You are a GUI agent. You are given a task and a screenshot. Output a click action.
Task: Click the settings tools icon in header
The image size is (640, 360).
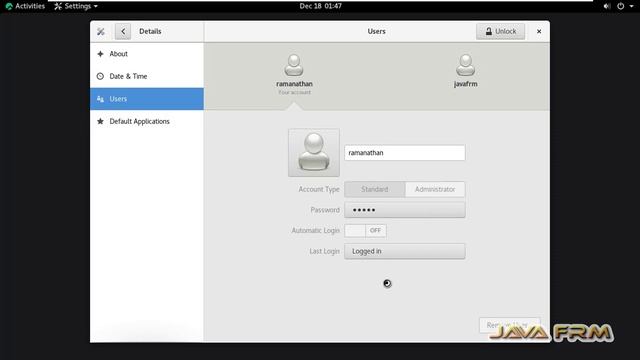101,31
